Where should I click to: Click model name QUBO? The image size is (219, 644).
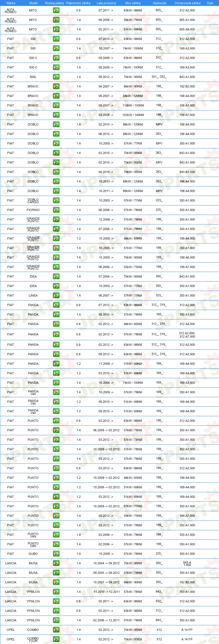(33, 554)
